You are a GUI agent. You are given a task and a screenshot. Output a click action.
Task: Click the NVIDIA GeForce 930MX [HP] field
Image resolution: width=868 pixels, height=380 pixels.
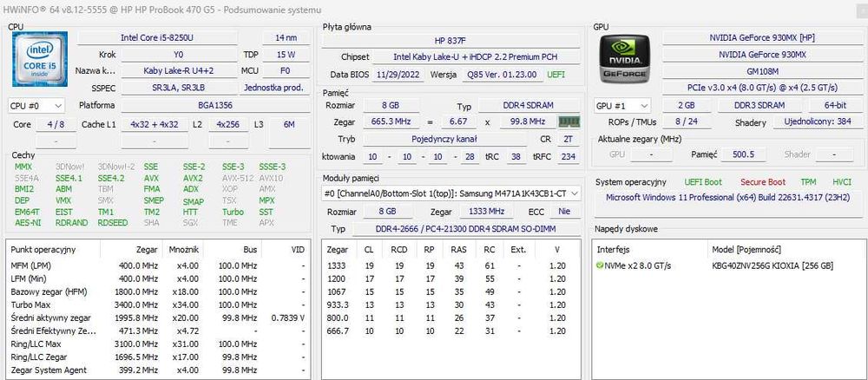pos(762,37)
